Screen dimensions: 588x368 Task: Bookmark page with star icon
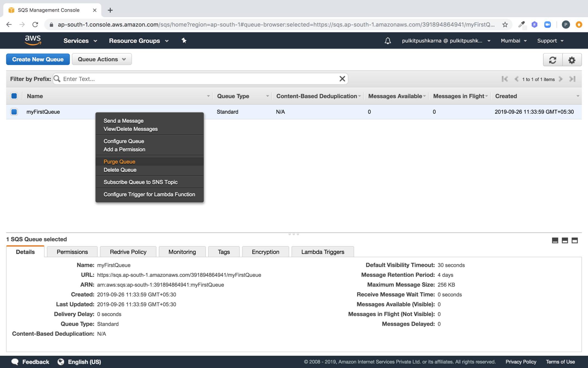(505, 25)
